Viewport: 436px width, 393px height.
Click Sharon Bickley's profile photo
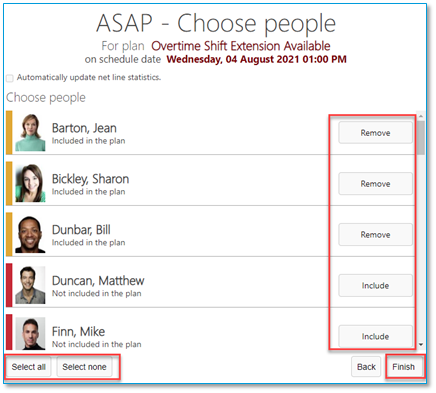(30, 183)
